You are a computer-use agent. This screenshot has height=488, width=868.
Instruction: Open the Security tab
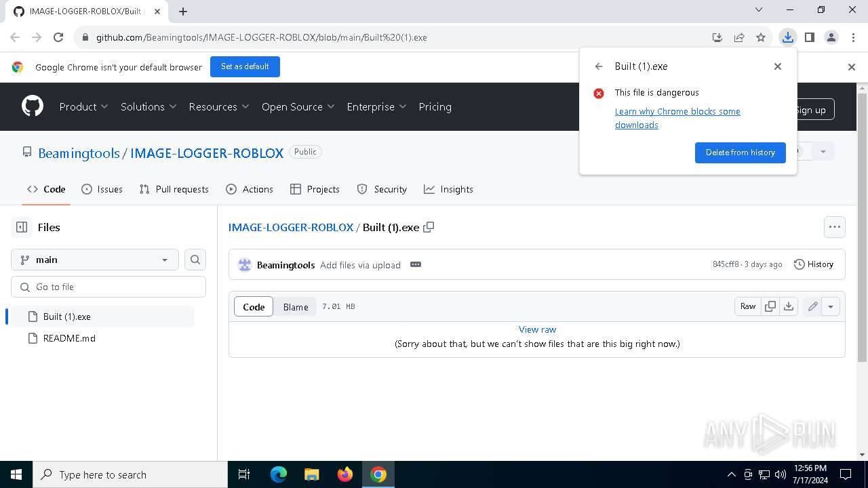382,189
